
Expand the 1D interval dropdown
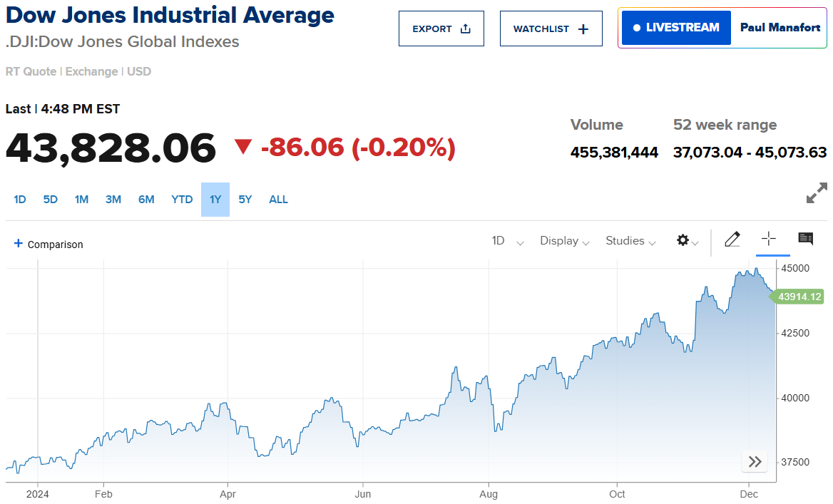click(x=507, y=241)
